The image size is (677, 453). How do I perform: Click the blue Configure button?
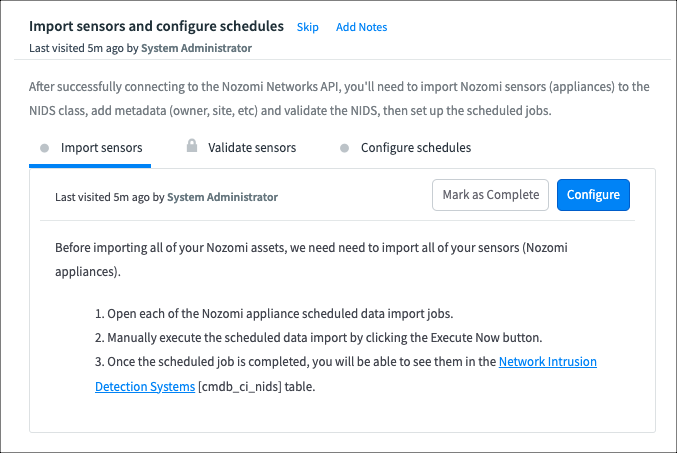point(593,195)
